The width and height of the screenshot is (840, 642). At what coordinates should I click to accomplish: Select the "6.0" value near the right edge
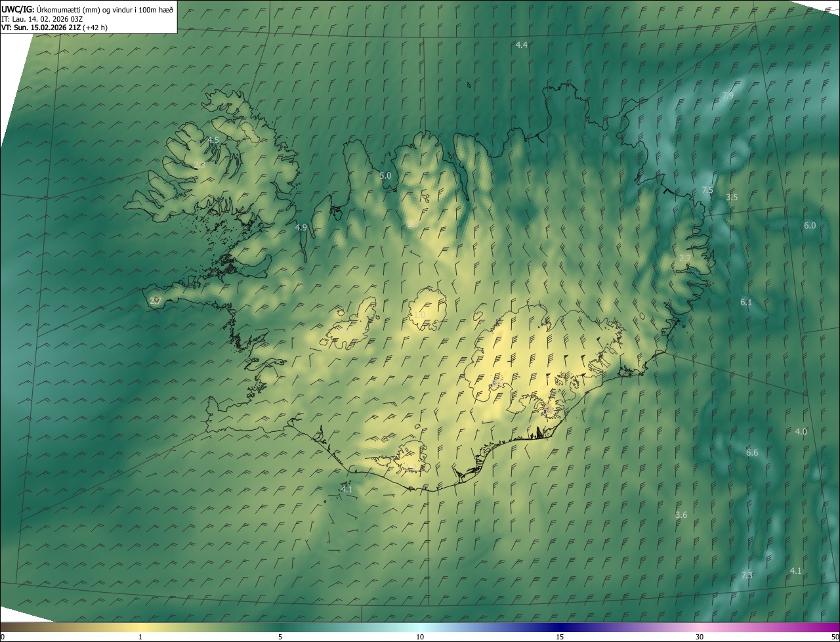(x=810, y=226)
